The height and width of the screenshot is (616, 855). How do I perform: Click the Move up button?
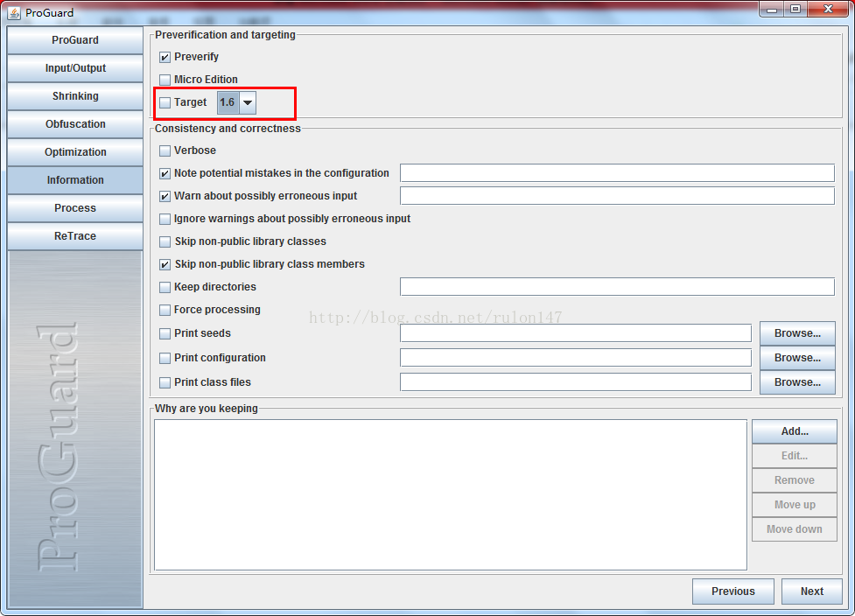(x=795, y=505)
